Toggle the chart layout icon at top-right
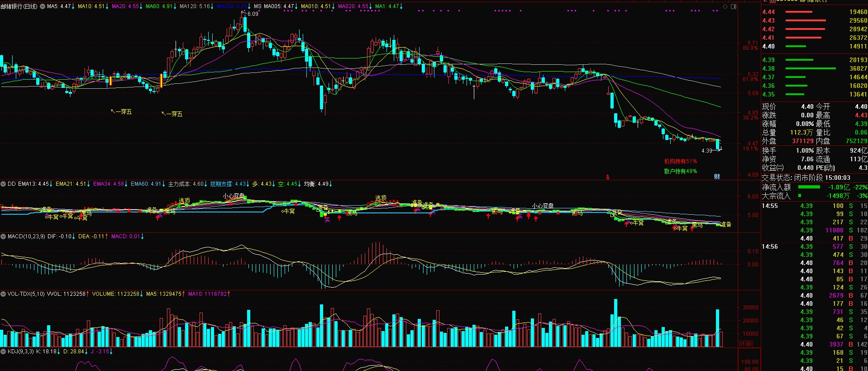 (x=733, y=6)
